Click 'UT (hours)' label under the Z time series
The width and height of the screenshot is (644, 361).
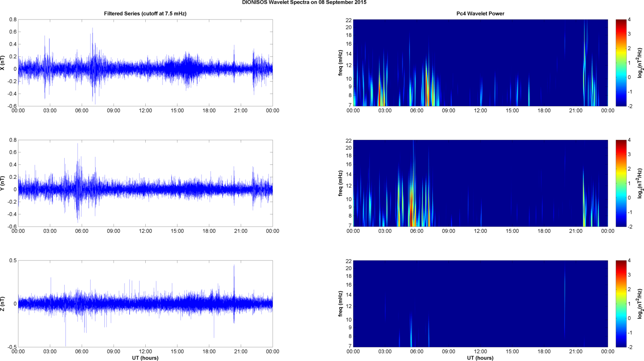[x=145, y=358]
